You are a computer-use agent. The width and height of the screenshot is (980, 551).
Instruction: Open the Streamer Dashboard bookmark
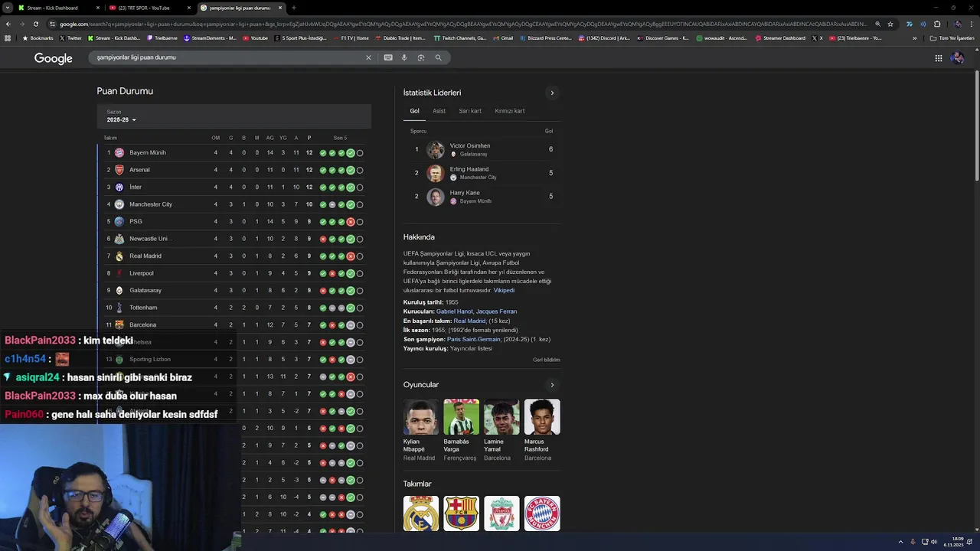click(780, 38)
